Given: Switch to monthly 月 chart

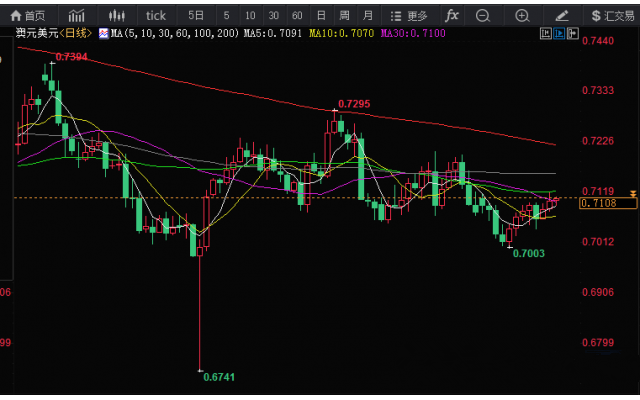Looking at the screenshot, I should [368, 16].
